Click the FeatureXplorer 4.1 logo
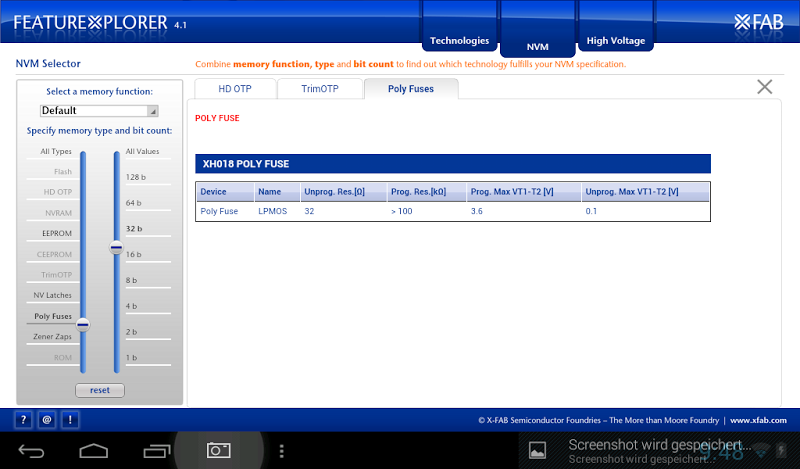The width and height of the screenshot is (800, 469). pyautogui.click(x=99, y=23)
